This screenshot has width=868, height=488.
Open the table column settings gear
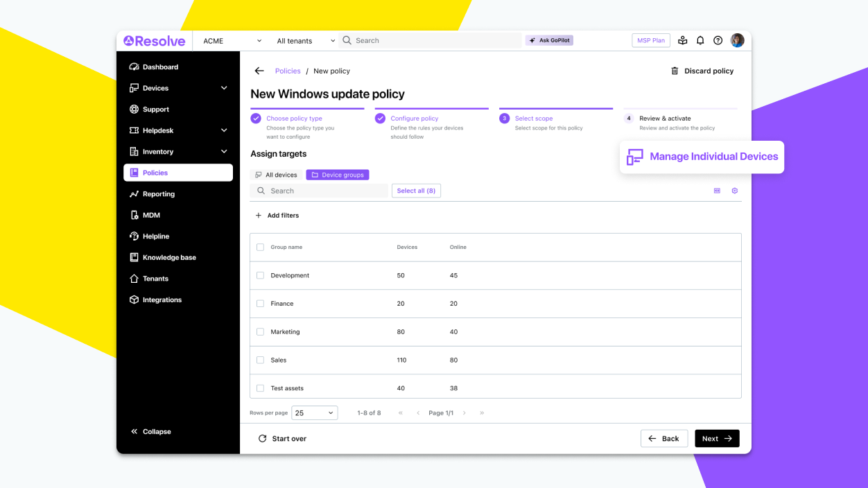pos(734,190)
